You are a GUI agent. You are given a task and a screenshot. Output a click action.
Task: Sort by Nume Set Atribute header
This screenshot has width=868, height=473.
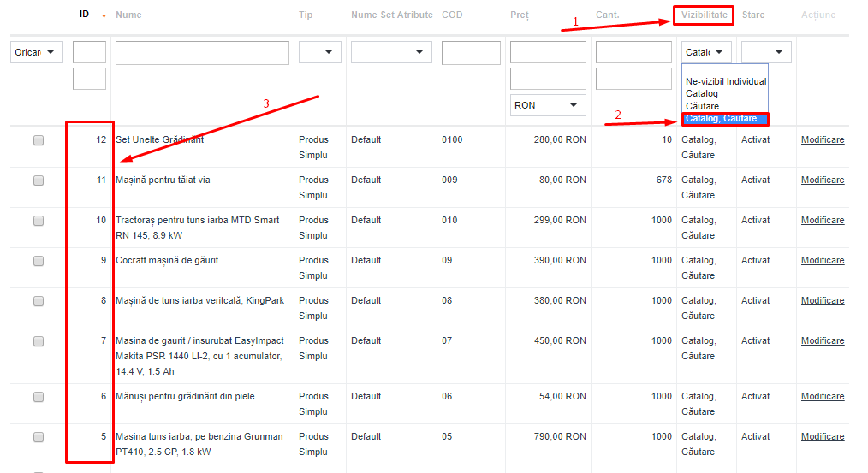[392, 15]
